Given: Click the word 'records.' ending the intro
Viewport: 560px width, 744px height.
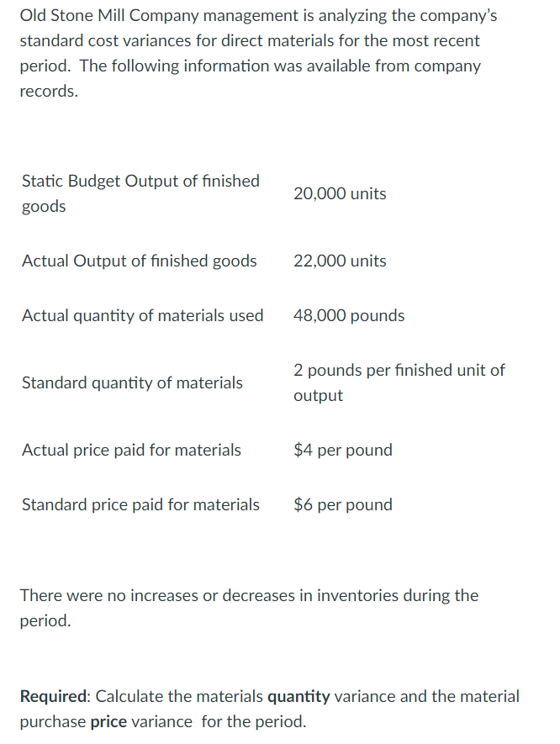Looking at the screenshot, I should [x=49, y=91].
